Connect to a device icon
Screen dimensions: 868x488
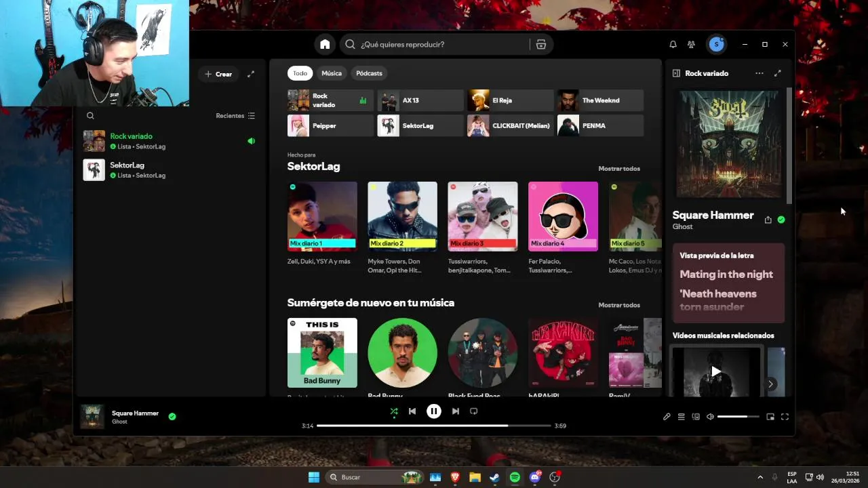tap(695, 417)
